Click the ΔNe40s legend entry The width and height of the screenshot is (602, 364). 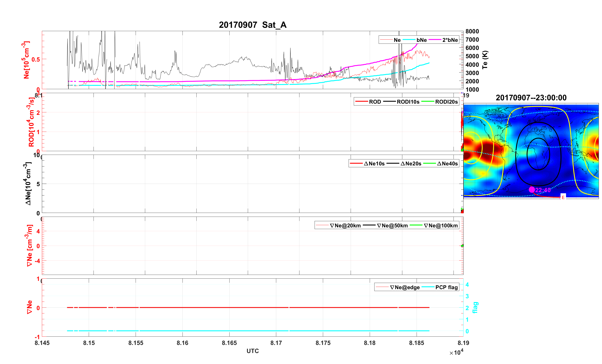(447, 164)
